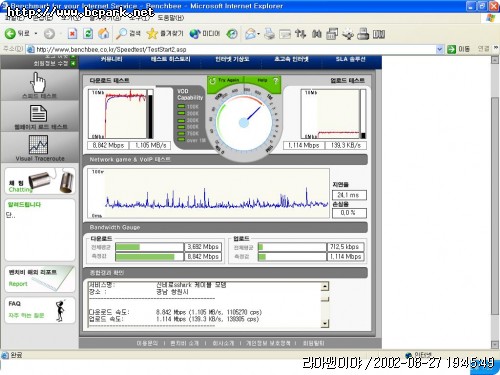Open the Forward button history dropdown arrow
Screen dimensions: 500x375
60,34
